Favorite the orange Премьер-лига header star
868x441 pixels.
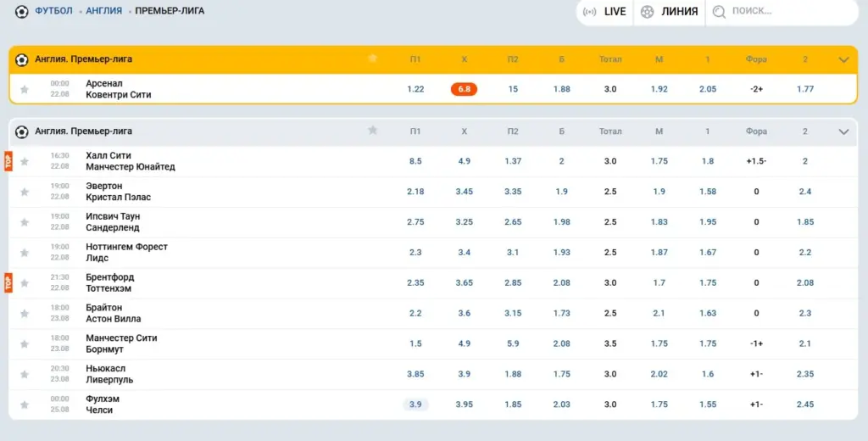pyautogui.click(x=373, y=59)
